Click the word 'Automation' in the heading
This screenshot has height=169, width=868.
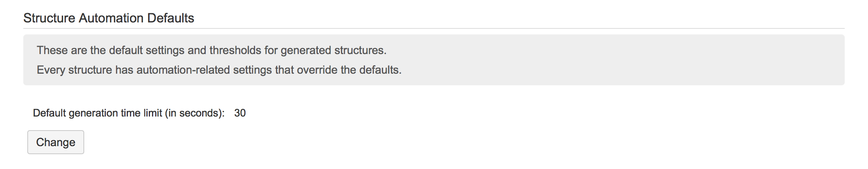pos(111,18)
